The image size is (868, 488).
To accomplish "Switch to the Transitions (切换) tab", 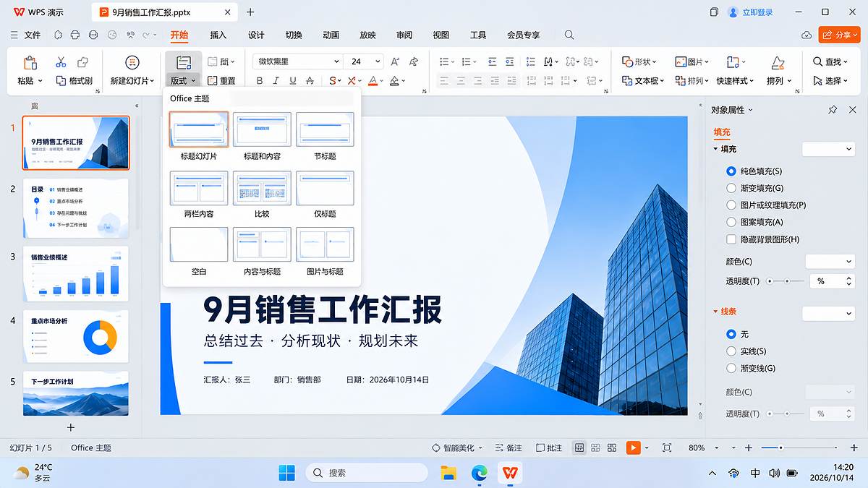I will click(x=294, y=35).
